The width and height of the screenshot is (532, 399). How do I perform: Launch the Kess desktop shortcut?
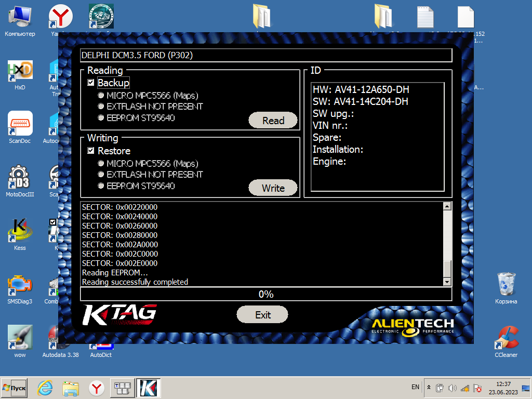pyautogui.click(x=20, y=231)
